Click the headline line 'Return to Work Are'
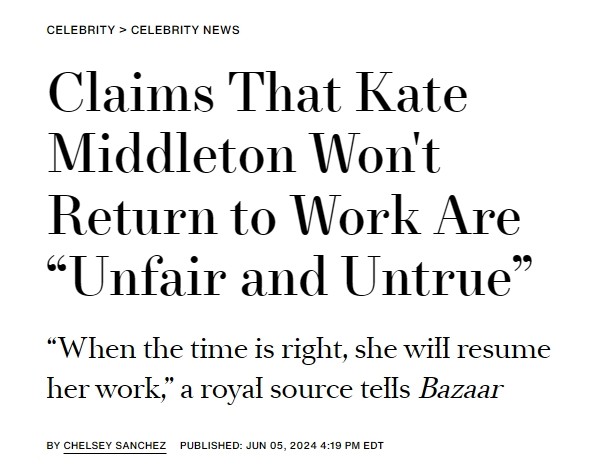 (x=284, y=215)
